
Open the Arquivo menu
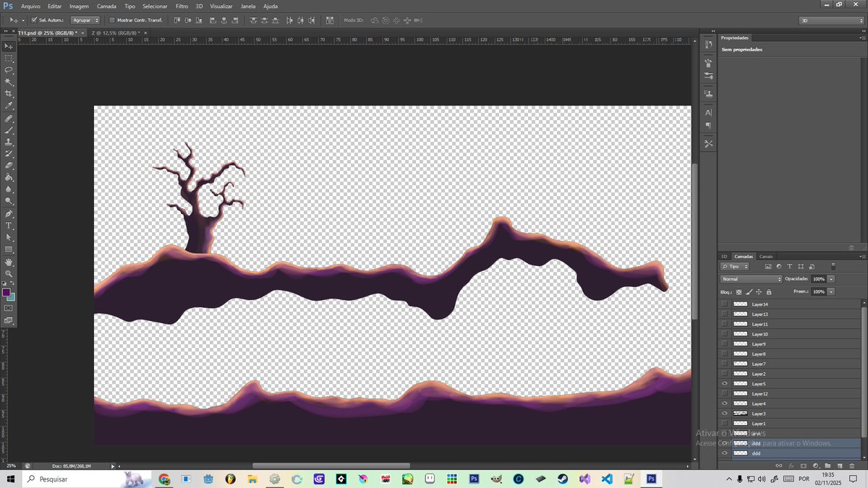coord(30,6)
